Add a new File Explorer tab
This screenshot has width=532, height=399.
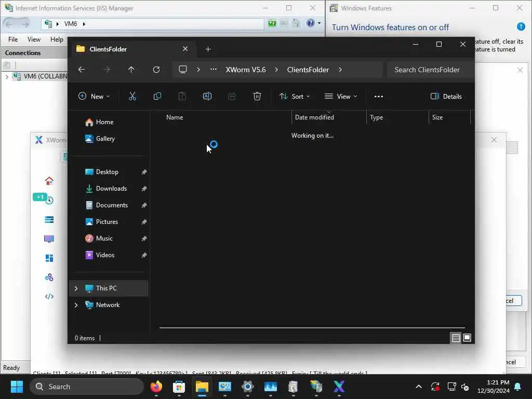point(208,49)
